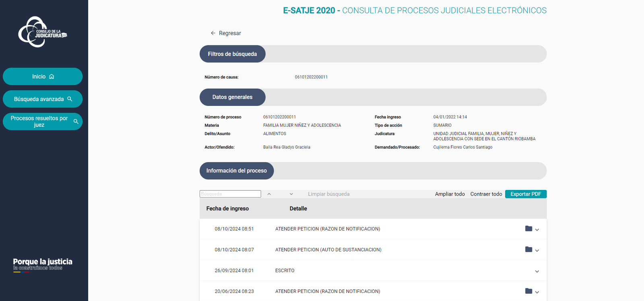Select the Información del proceso section header
Viewport: 644px width, 301px height.
(x=237, y=171)
